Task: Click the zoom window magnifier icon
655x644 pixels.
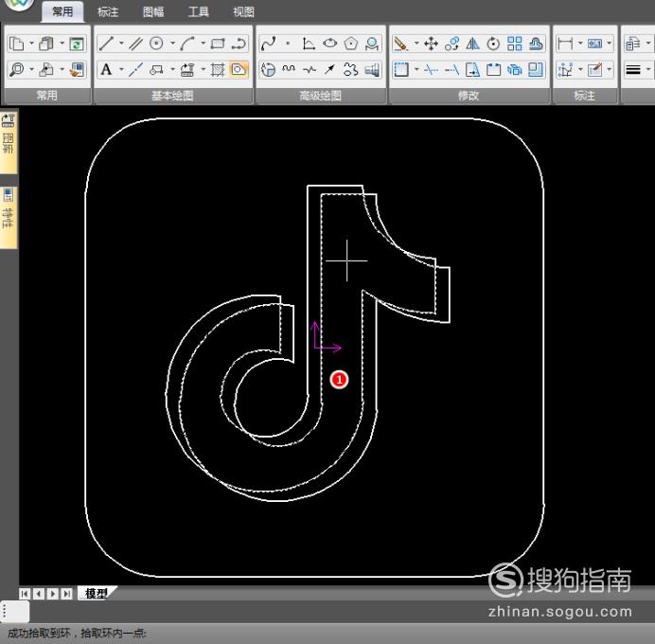Action: click(17, 69)
